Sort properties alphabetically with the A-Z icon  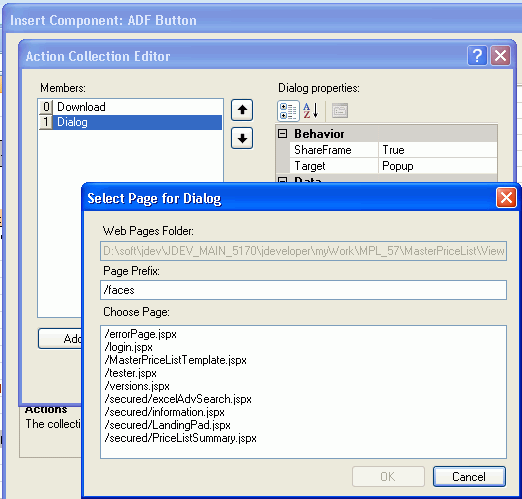coord(311,111)
